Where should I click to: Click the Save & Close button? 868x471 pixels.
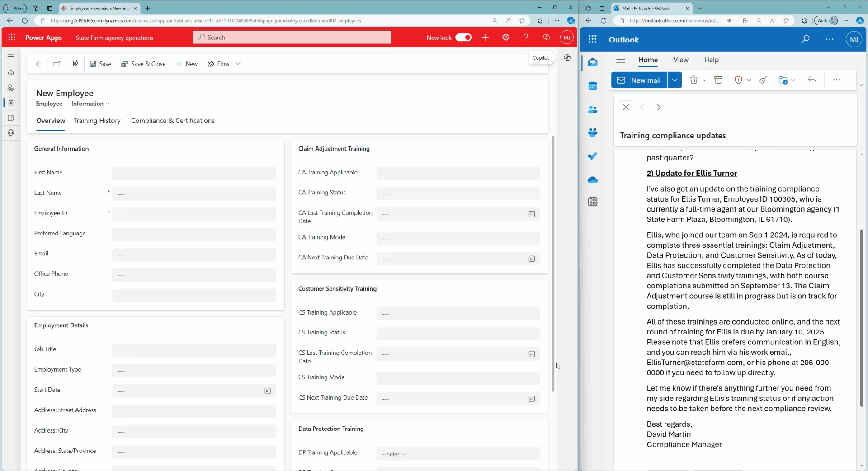(x=143, y=64)
